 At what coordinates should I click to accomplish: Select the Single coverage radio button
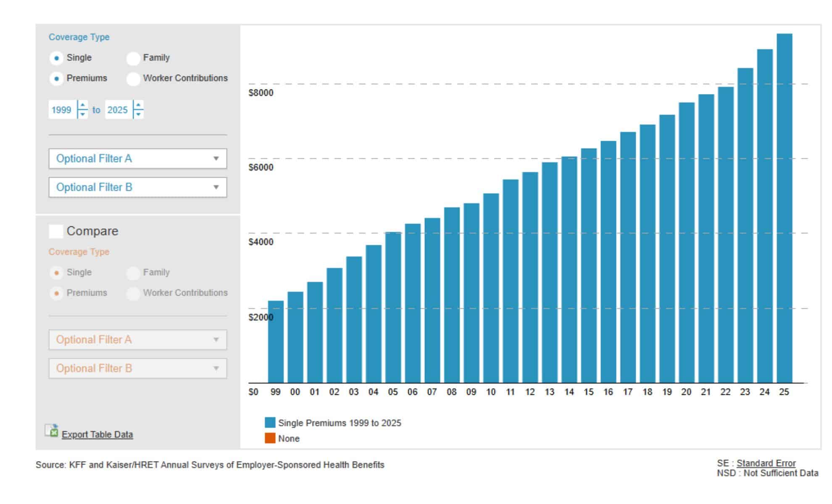[56, 58]
